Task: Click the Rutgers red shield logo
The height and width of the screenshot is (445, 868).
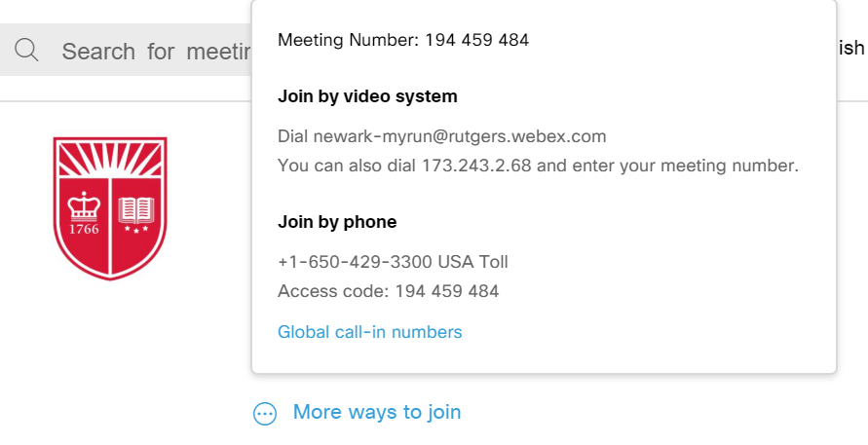Action: [x=110, y=208]
